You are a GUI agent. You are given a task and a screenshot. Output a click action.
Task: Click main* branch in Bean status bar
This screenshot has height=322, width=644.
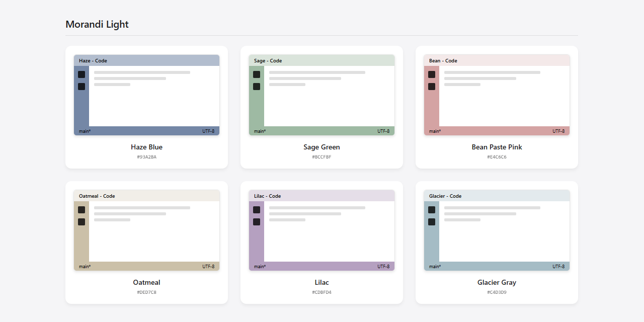pyautogui.click(x=435, y=131)
